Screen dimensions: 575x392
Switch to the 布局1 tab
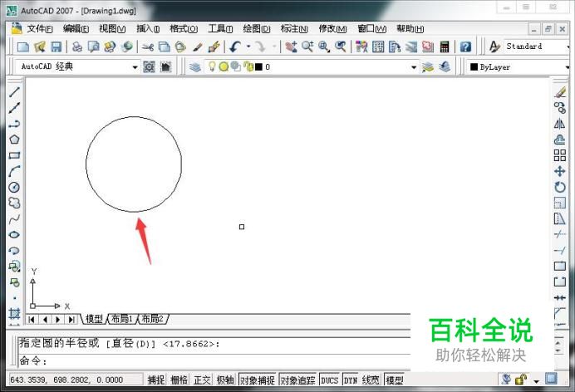[x=122, y=319]
